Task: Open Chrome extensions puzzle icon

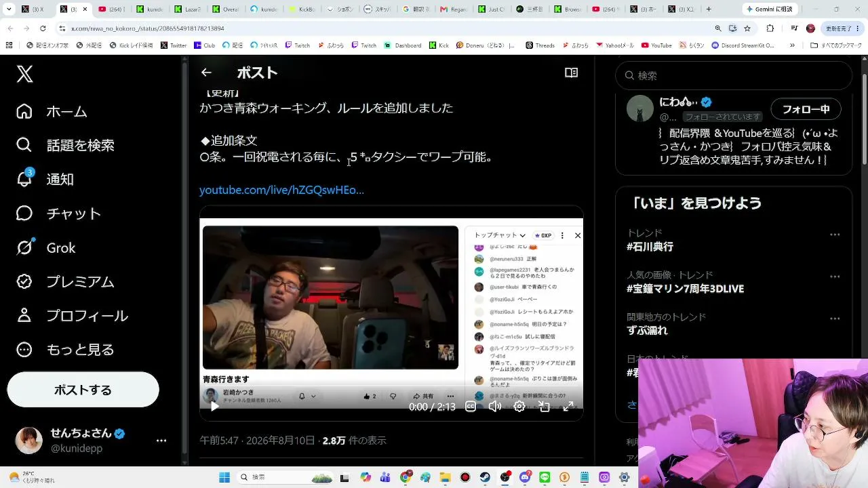Action: pos(770,28)
